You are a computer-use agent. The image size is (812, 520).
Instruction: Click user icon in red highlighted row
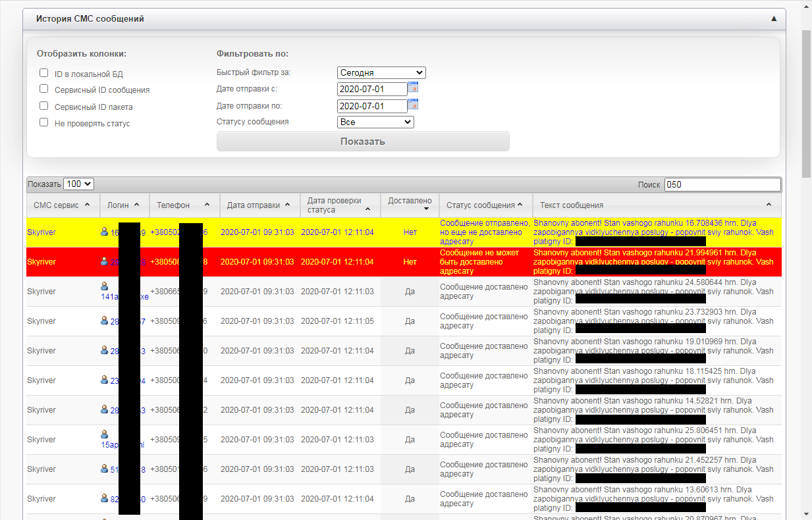(104, 261)
